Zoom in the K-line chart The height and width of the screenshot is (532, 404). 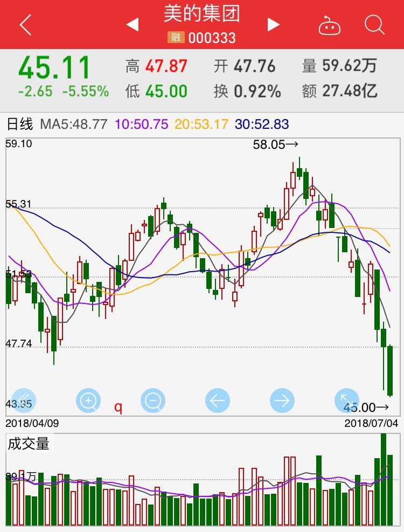[88, 400]
